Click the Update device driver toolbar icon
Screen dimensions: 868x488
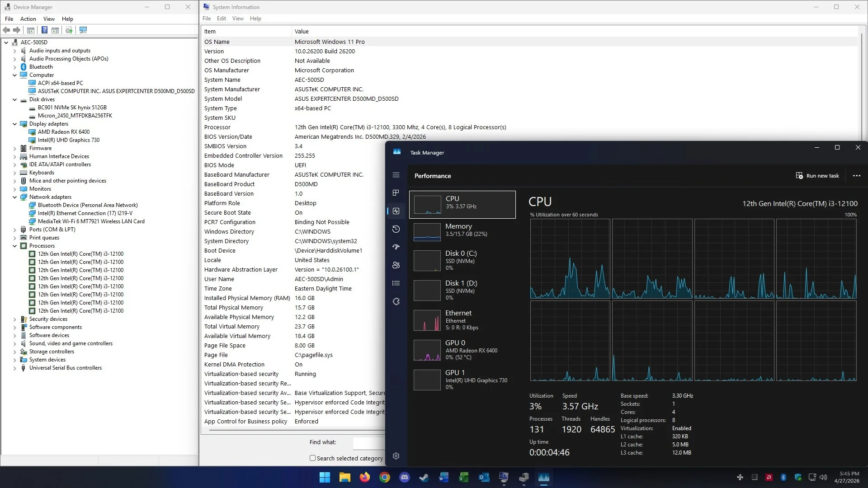pos(69,30)
